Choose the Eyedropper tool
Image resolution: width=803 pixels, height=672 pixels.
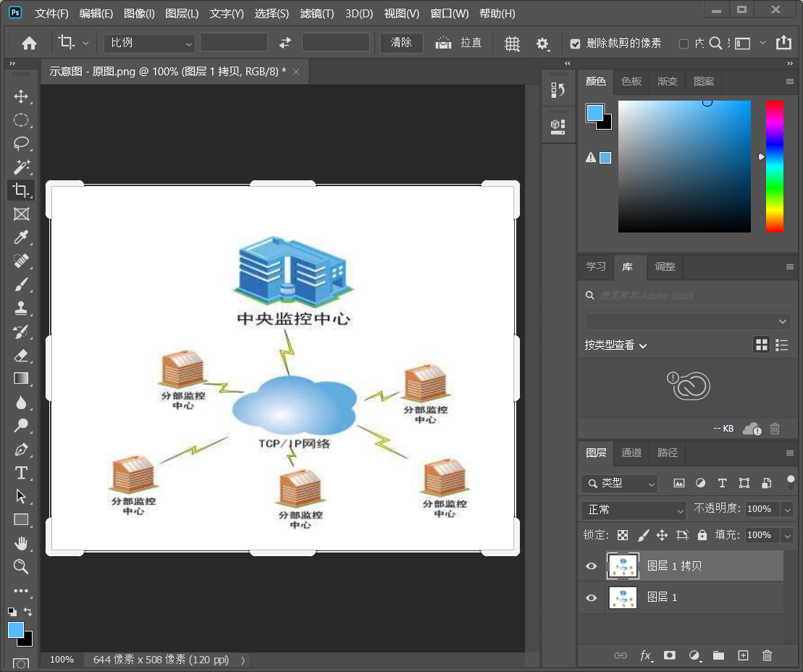pos(21,238)
